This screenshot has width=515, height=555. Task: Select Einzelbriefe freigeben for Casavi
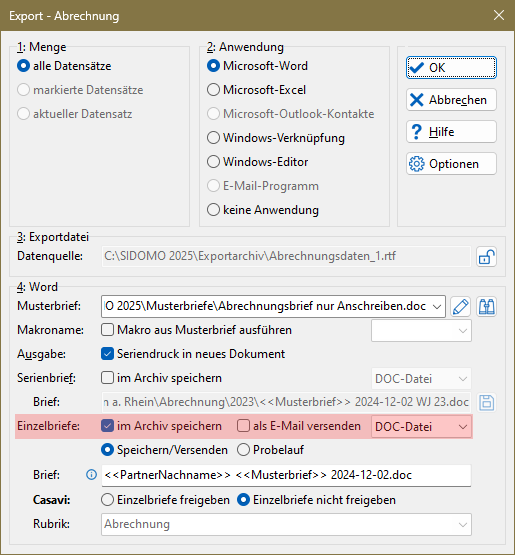click(x=108, y=500)
